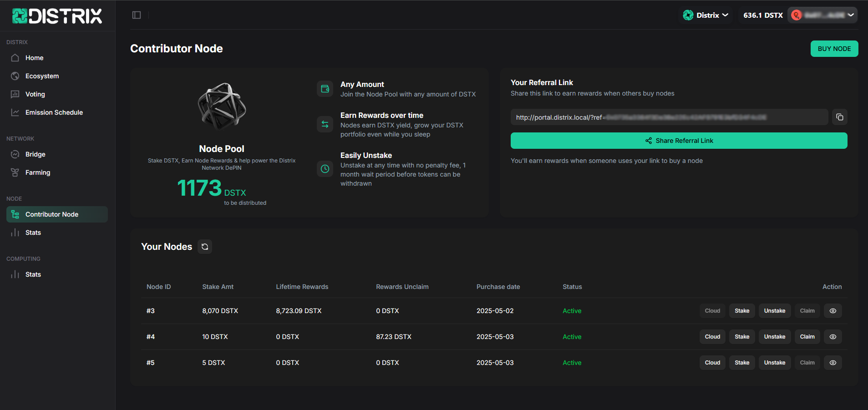Open the Distrix network dropdown

coord(706,15)
